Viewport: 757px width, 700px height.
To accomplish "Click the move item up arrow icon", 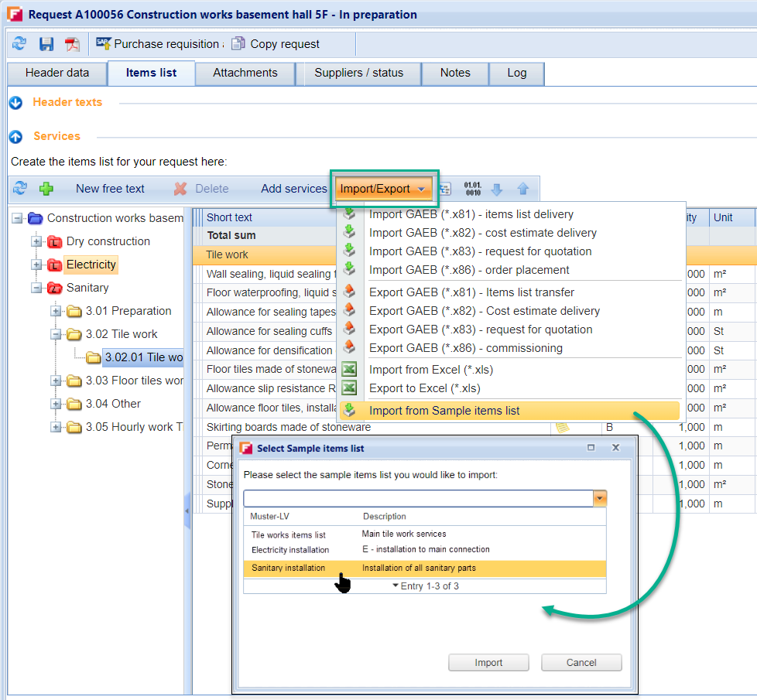I will click(523, 189).
